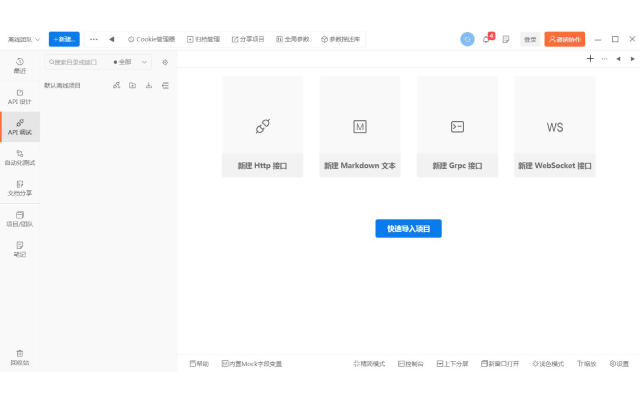Click the toolbar collapse left triangle
This screenshot has height=400, width=640.
coord(111,39)
